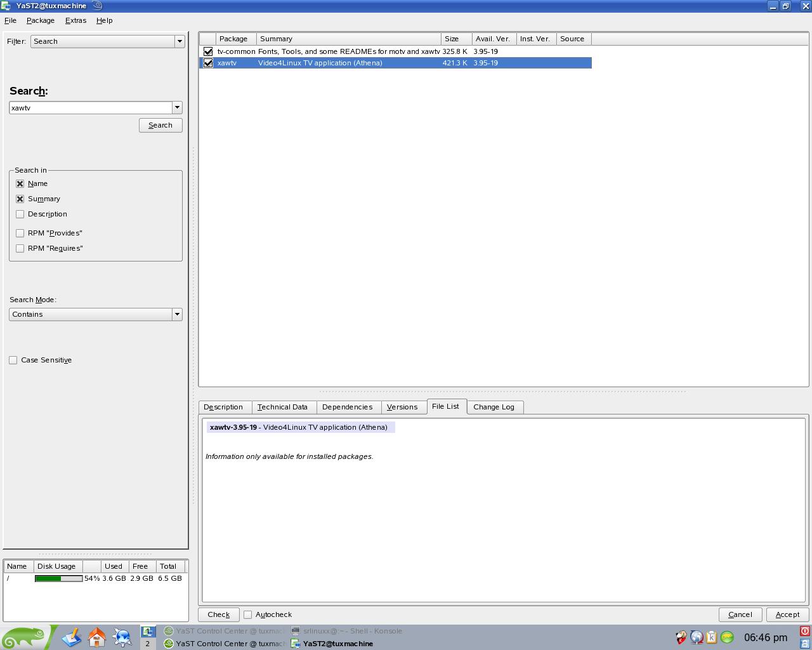Enable RPM "Requires" search option
Screen dimensions: 812x650
20,248
